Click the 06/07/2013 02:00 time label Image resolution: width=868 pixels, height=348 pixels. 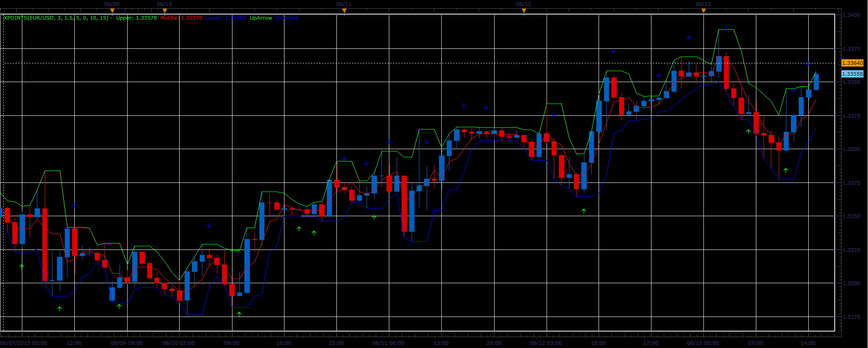pyautogui.click(x=23, y=343)
